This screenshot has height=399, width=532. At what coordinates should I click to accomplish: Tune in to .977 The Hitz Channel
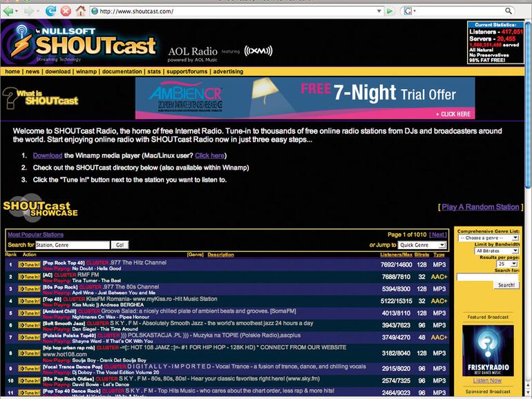click(x=29, y=264)
